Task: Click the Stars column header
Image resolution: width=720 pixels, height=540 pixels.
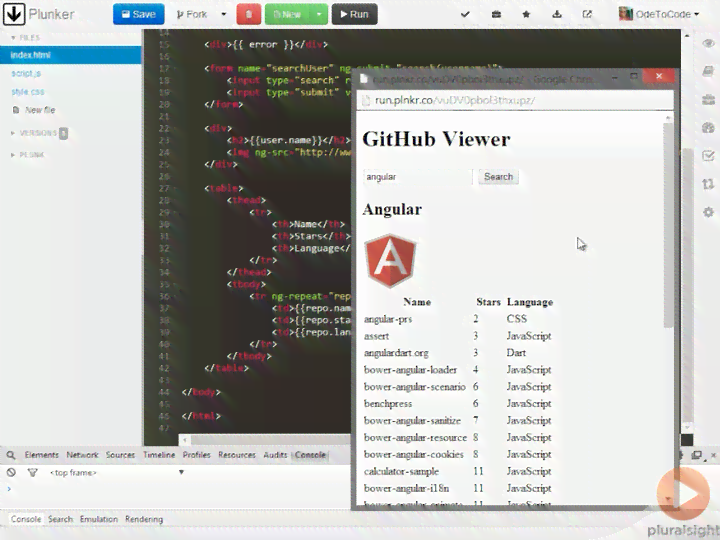Action: click(x=488, y=302)
